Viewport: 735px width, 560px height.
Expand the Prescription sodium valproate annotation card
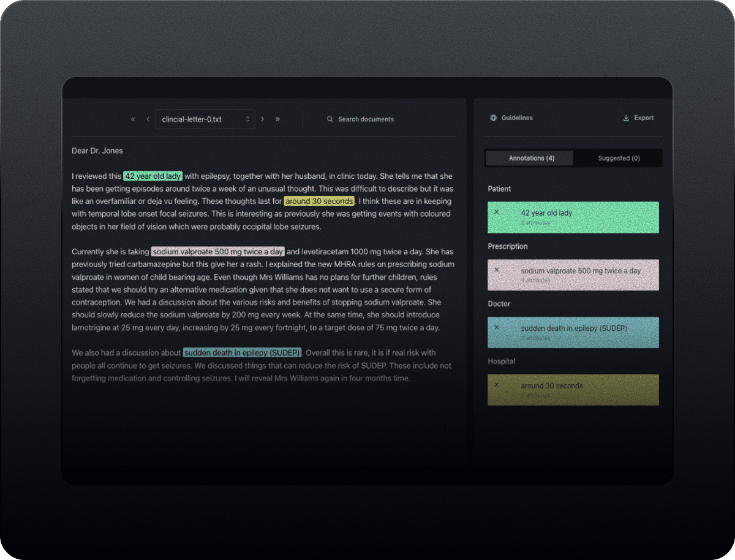(580, 274)
